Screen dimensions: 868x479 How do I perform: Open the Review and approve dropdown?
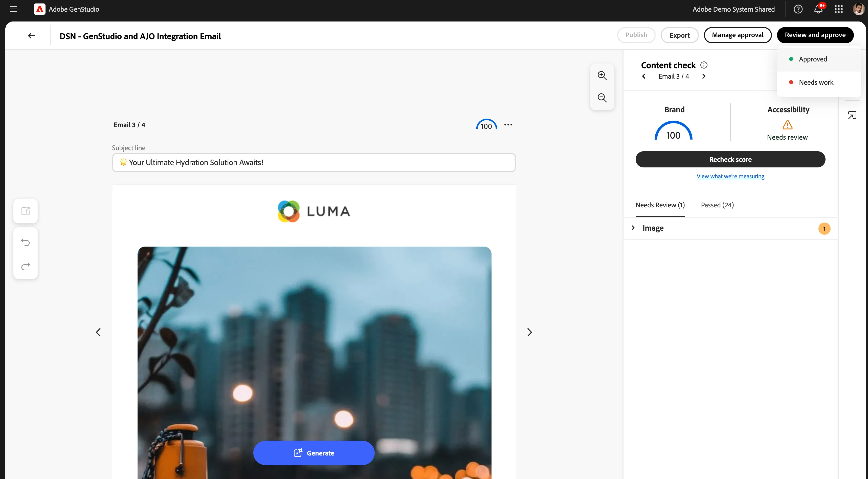815,35
